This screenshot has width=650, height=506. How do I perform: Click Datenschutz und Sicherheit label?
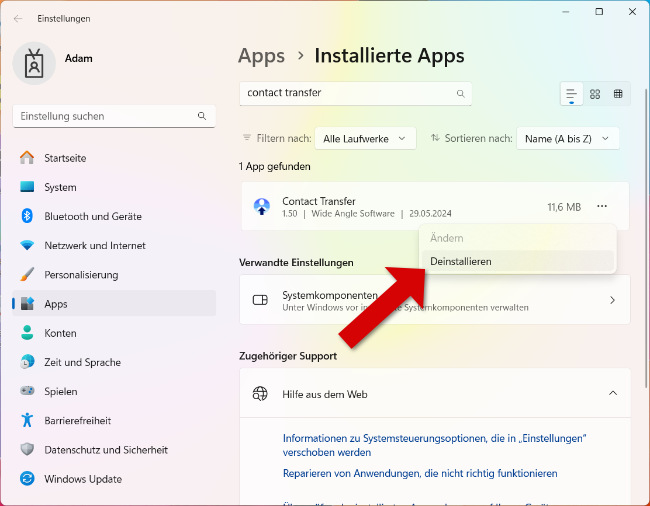tap(106, 450)
